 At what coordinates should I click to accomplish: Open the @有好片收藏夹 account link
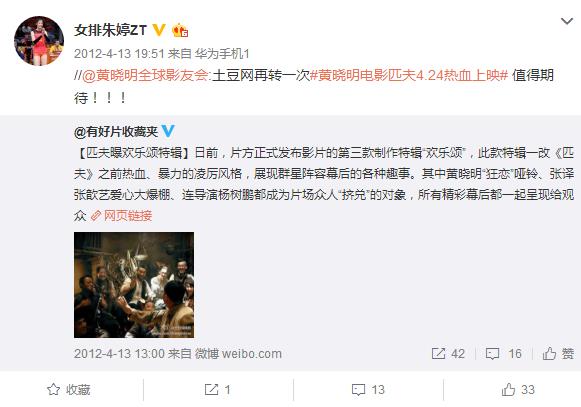tap(116, 132)
